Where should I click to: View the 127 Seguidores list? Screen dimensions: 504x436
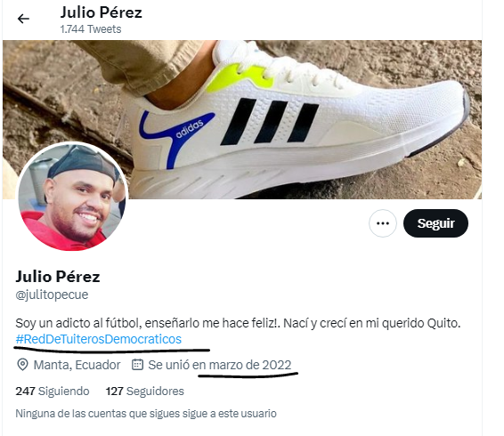[x=145, y=391]
